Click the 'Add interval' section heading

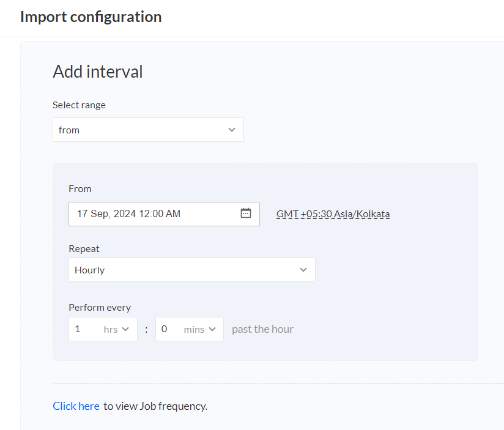point(98,72)
